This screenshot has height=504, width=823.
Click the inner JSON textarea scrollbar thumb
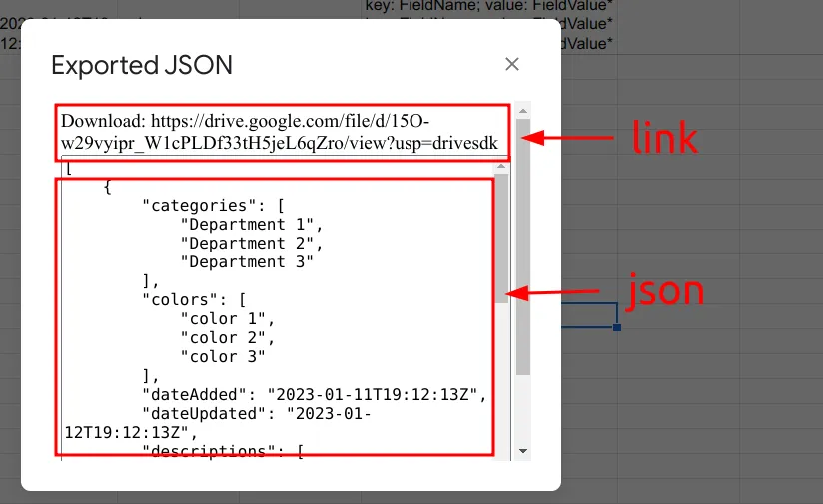click(501, 238)
